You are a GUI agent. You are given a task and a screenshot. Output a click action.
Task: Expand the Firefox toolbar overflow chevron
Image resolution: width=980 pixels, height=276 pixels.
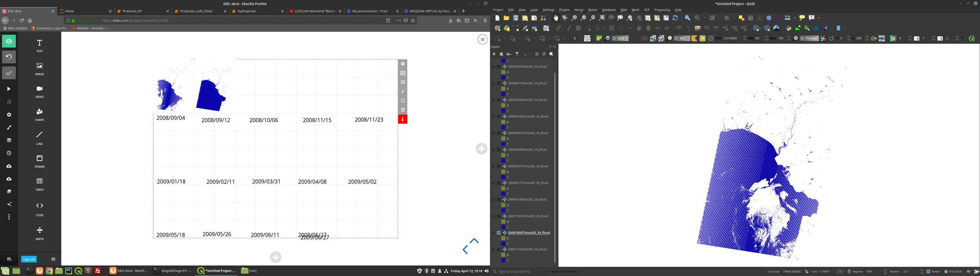(475, 20)
